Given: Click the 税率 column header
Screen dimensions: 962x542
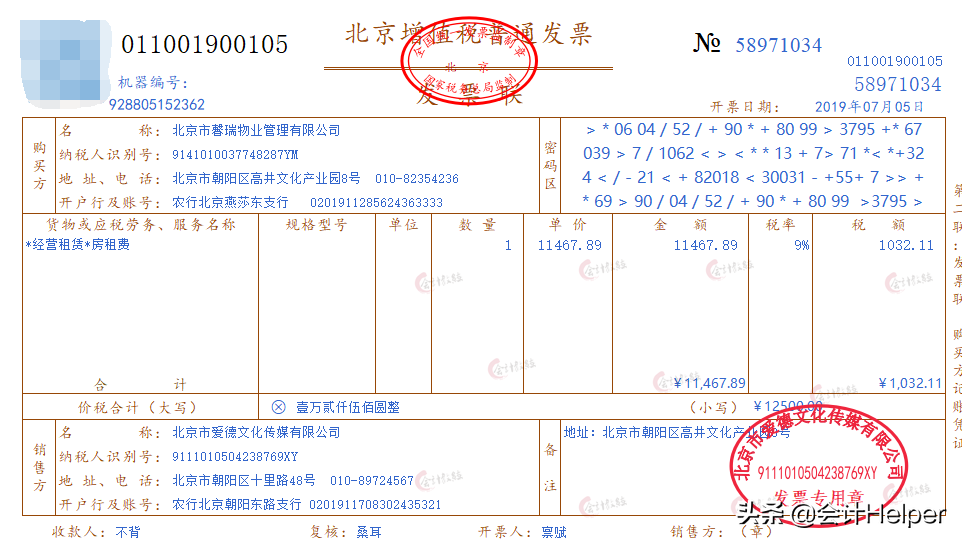Looking at the screenshot, I should click(x=780, y=225).
